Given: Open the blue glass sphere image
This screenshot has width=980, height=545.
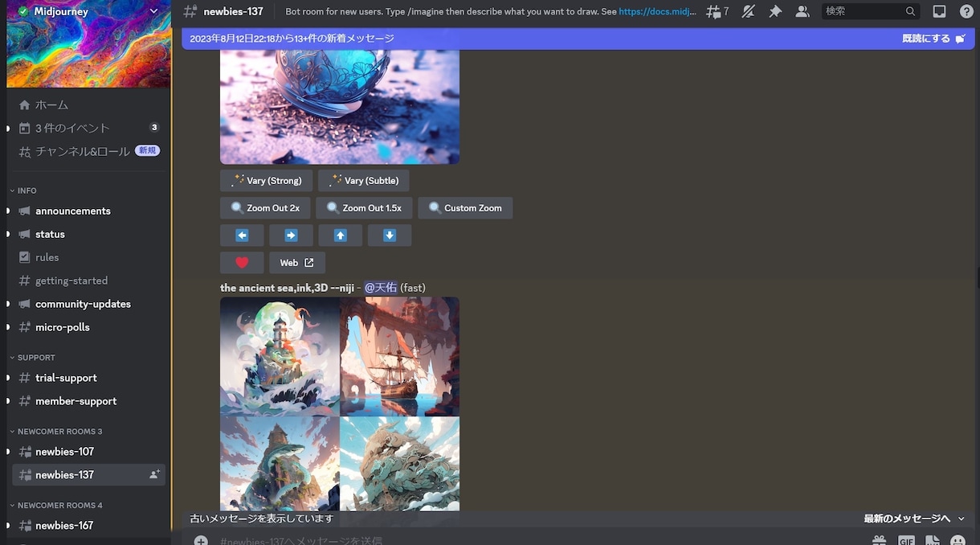Looking at the screenshot, I should point(340,107).
